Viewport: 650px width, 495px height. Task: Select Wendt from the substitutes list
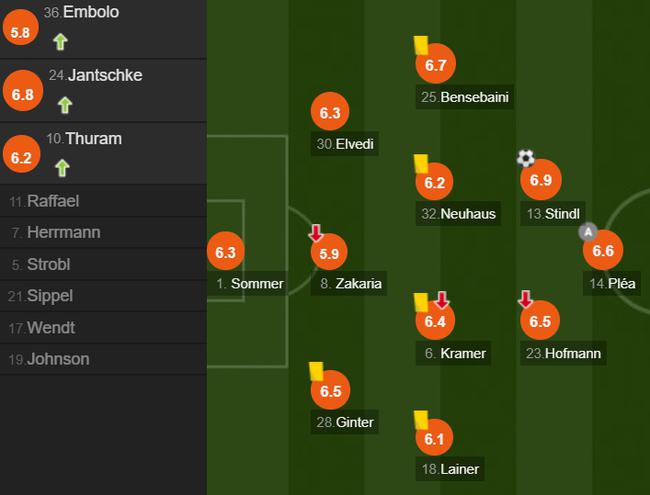point(103,328)
